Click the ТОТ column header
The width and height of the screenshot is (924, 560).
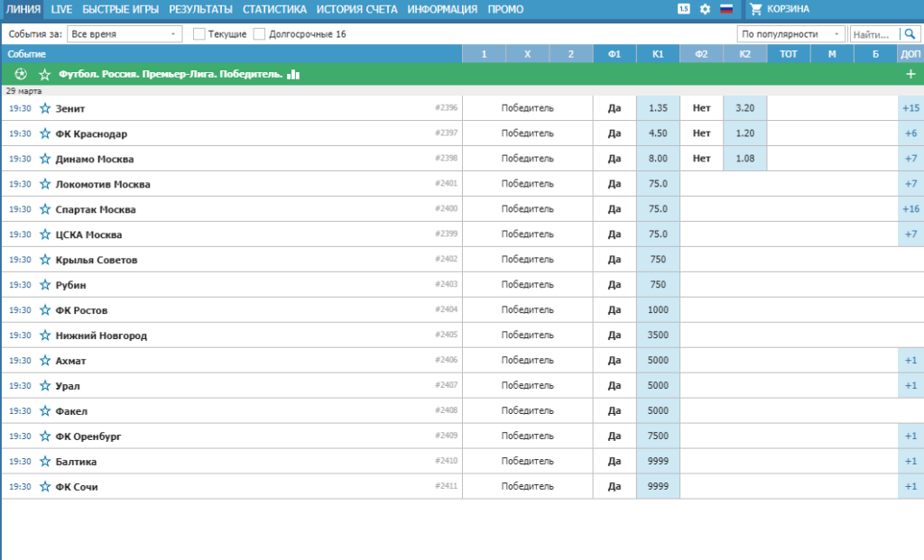coord(789,54)
